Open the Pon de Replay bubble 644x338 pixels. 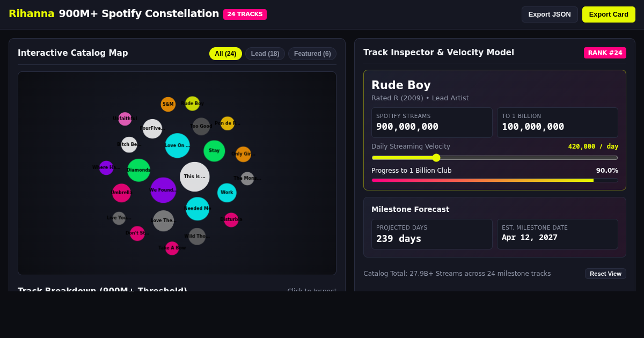coord(228,123)
